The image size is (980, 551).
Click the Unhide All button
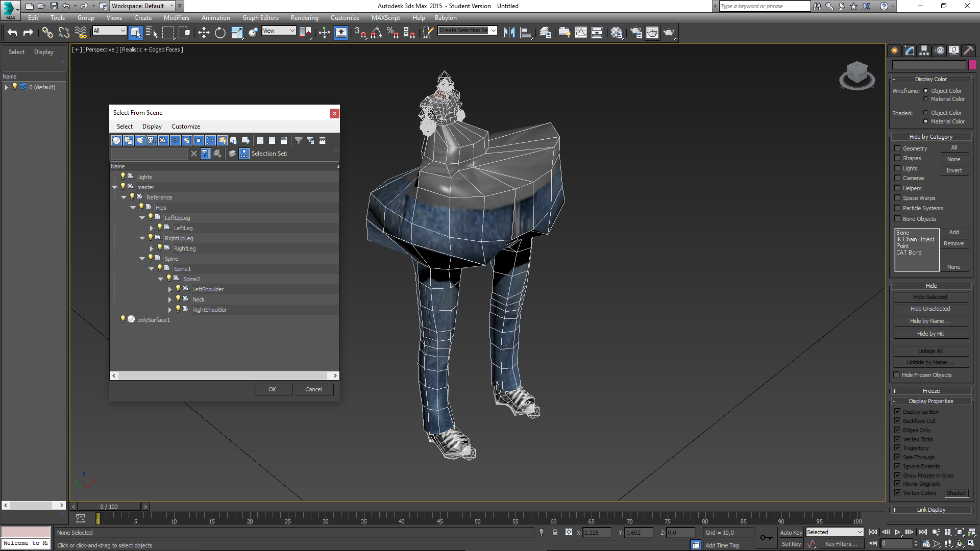click(x=930, y=351)
